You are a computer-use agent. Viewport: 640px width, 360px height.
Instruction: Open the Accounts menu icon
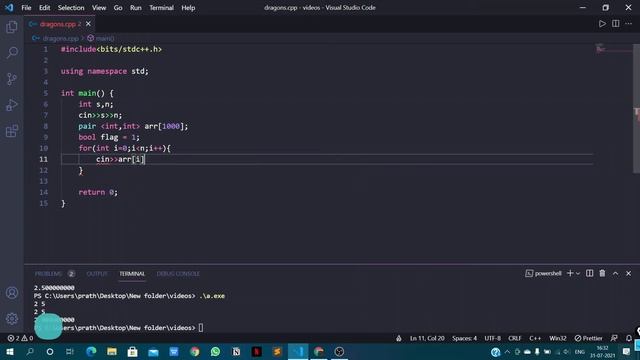pyautogui.click(x=12, y=293)
